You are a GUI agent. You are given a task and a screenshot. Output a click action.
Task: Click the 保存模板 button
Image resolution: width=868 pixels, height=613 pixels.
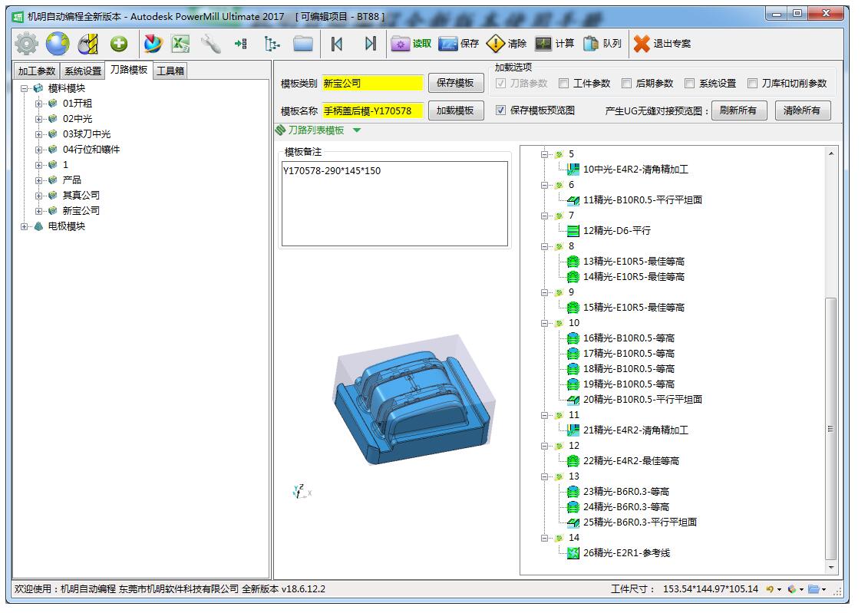click(455, 83)
